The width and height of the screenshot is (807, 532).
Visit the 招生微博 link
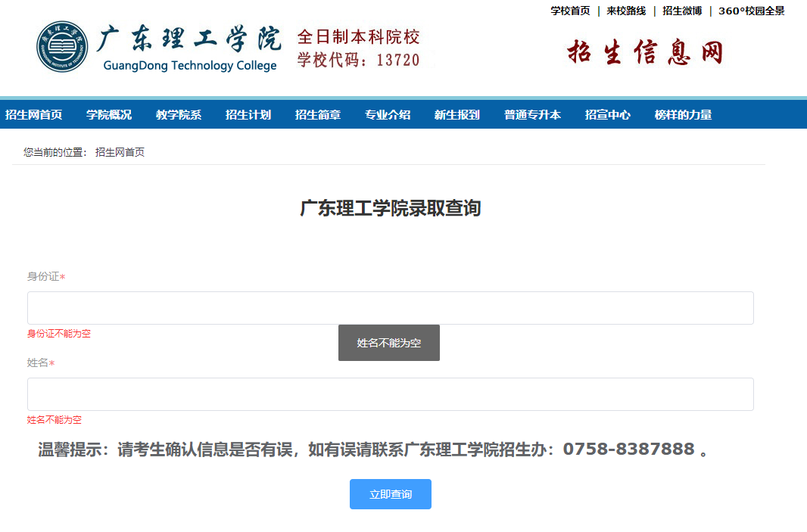[x=682, y=11]
